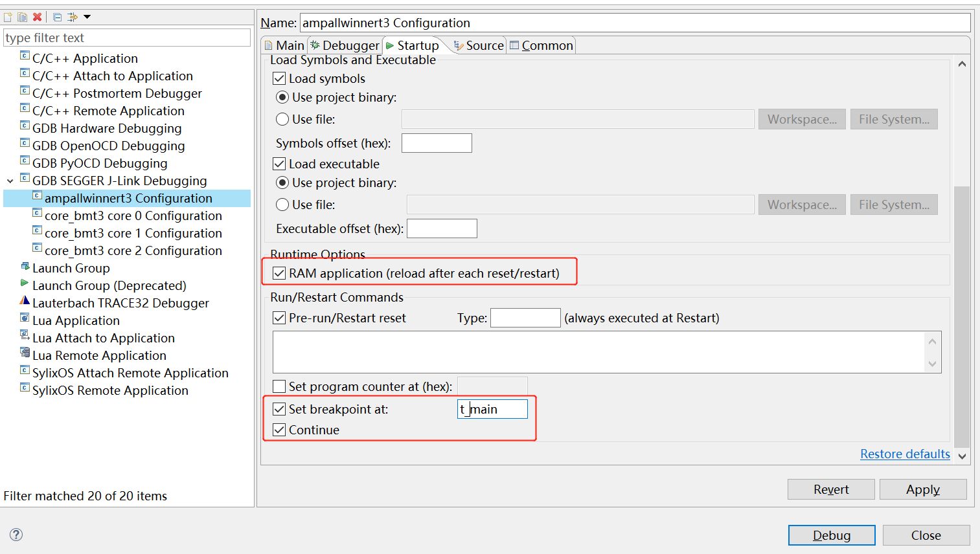The width and height of the screenshot is (980, 554).
Task: Click the red Delete configuration icon
Action: click(x=37, y=17)
